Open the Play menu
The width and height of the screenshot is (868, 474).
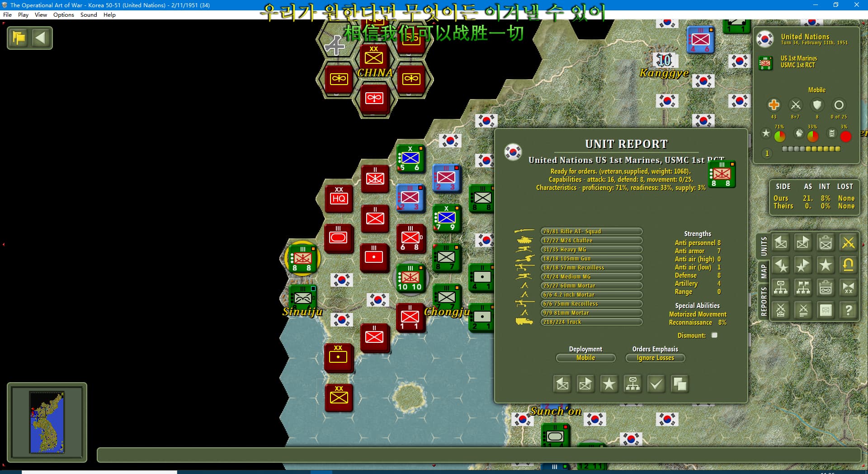[x=23, y=14]
